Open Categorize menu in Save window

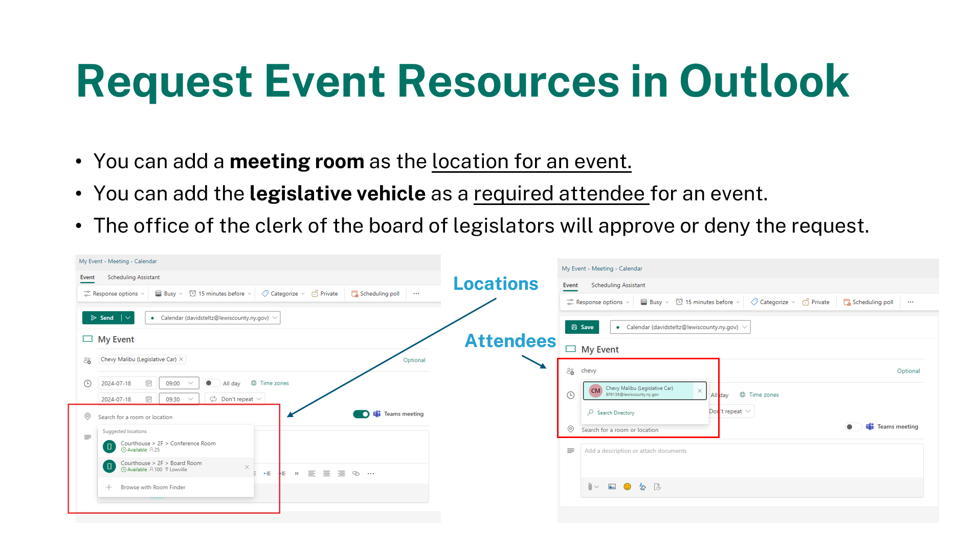773,302
